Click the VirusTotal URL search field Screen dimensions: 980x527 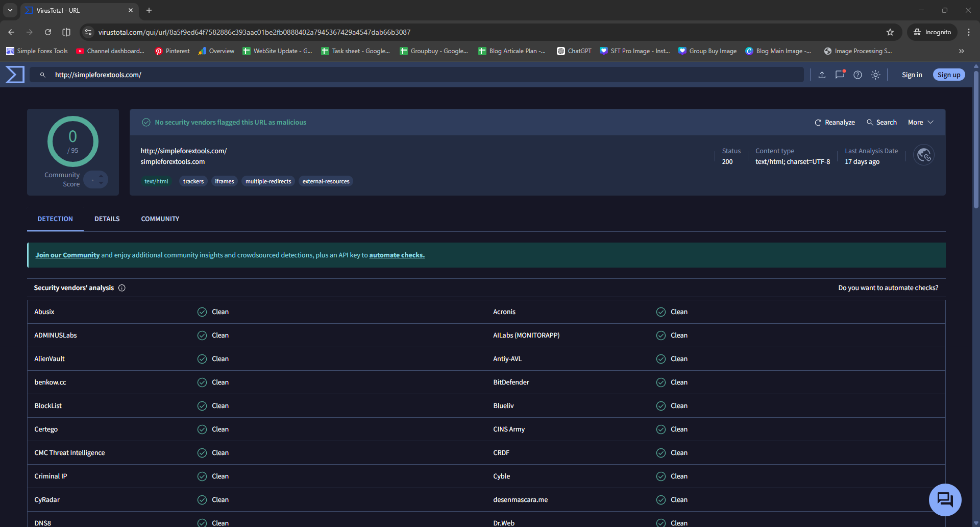416,75
